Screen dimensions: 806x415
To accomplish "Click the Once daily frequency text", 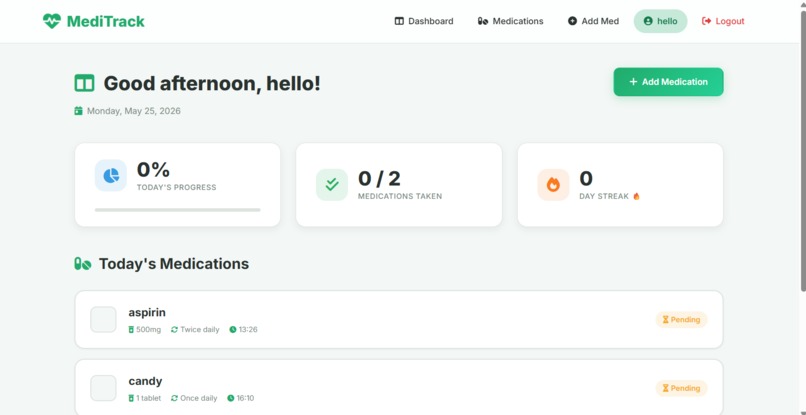I will coord(199,398).
